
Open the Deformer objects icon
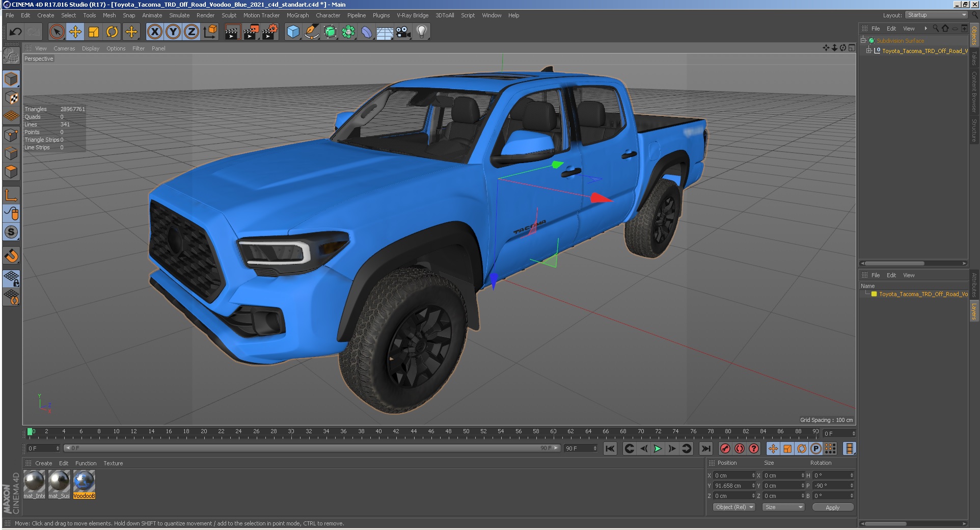pyautogui.click(x=367, y=32)
